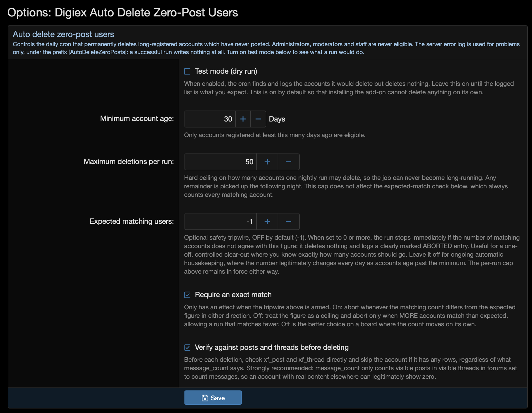
Task: Click the page title Options: Digiex Auto Delete
Action: click(123, 12)
